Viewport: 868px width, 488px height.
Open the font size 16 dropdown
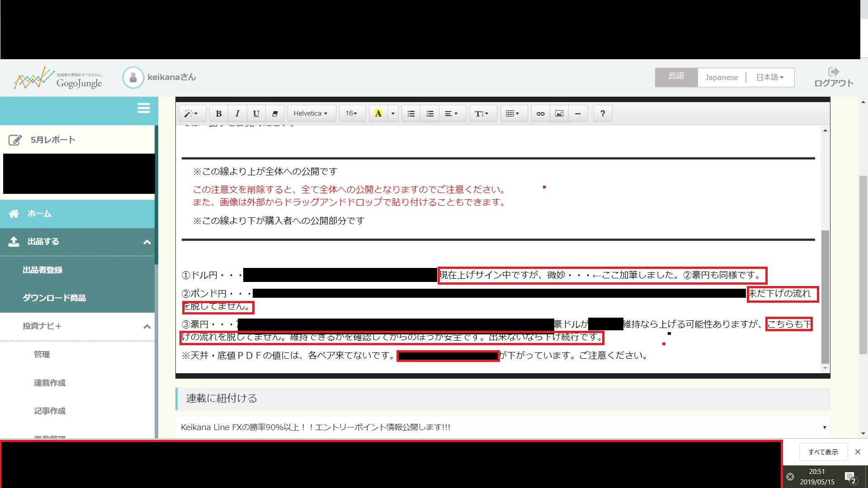pos(351,113)
